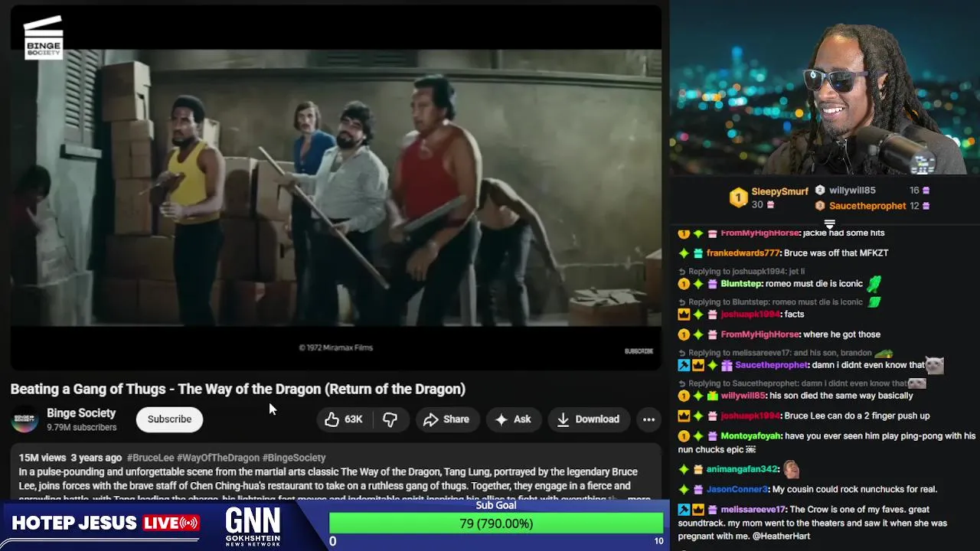Screen dimensions: 980x551
Task: Click the GNN Gokhshtein News Network logo
Action: point(253,527)
